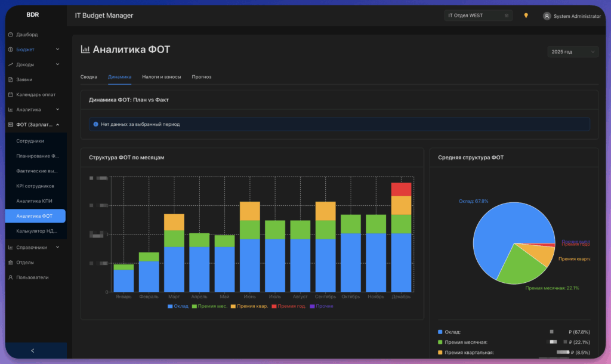Click the red Премия год. December bar segment
The height and width of the screenshot is (364, 611).
coord(401,189)
